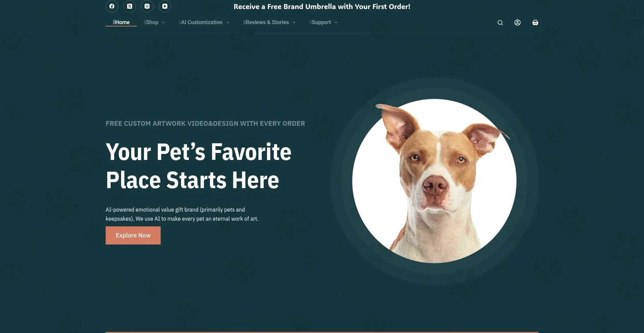Select the Home menu item
Viewport: 644px width, 333px height.
pos(121,22)
